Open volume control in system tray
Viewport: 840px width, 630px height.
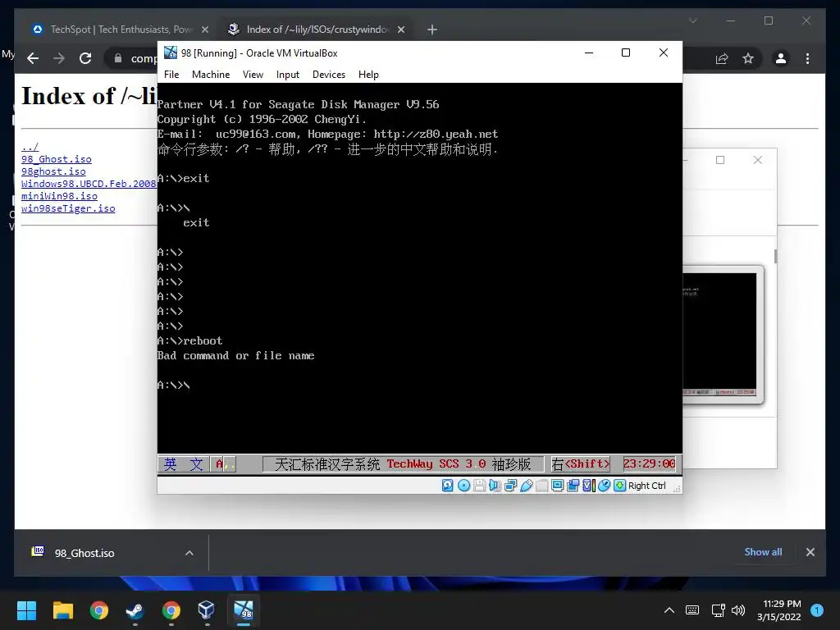(x=738, y=610)
